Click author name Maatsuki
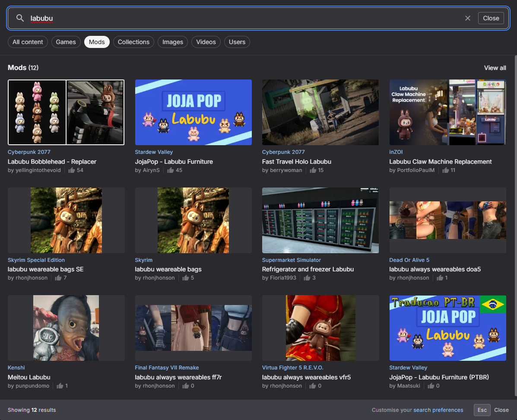Viewport: 517px width, 420px height. click(409, 386)
